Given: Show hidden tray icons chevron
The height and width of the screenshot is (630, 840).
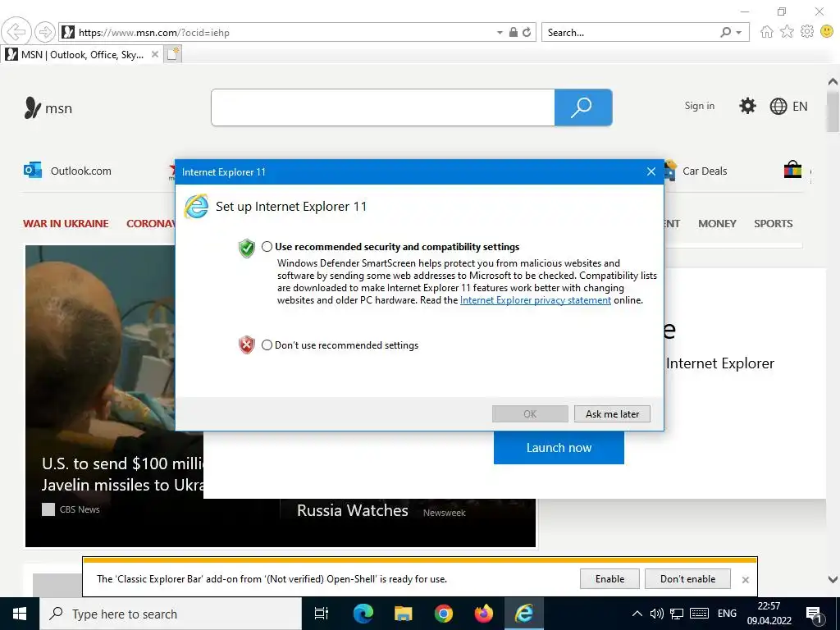Looking at the screenshot, I should (x=637, y=614).
